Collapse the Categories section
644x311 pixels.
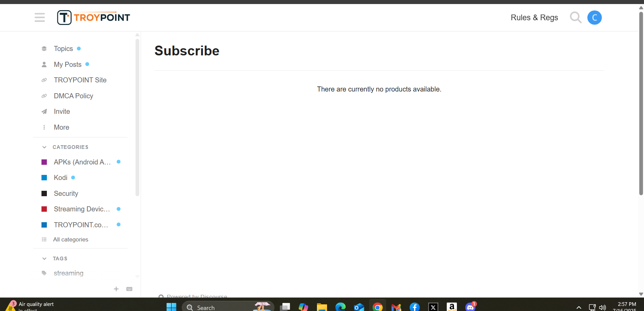44,147
